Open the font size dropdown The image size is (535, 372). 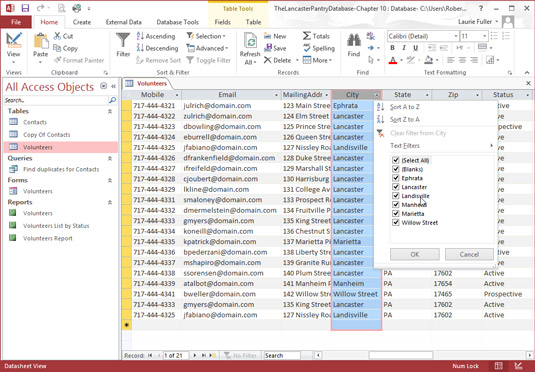coord(485,36)
